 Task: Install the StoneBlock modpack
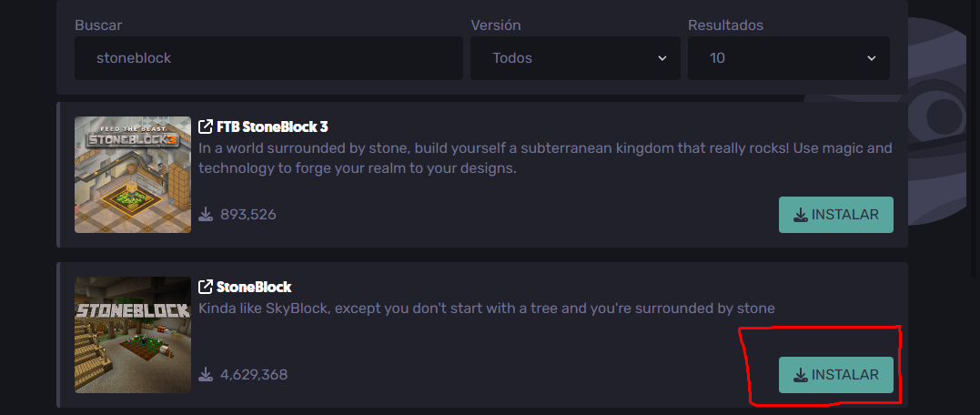coord(835,375)
